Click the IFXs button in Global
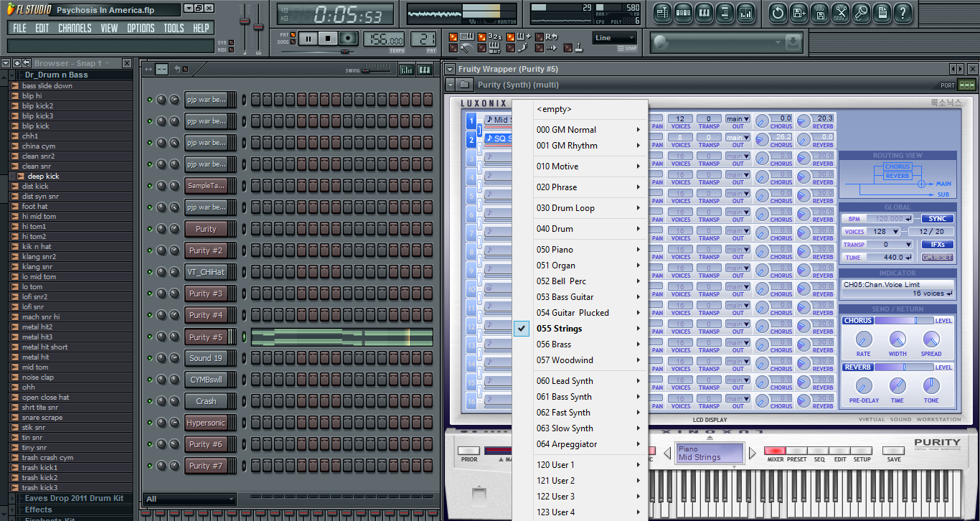 (x=938, y=245)
